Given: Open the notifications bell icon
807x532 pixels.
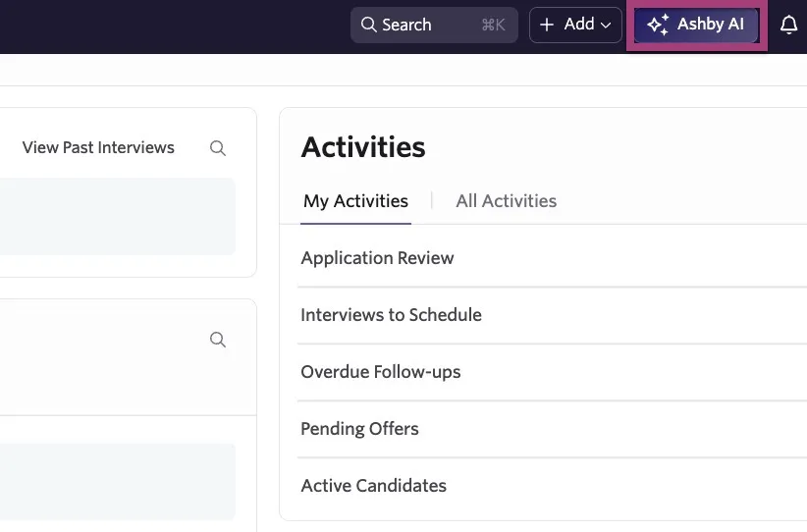Looking at the screenshot, I should [x=788, y=25].
